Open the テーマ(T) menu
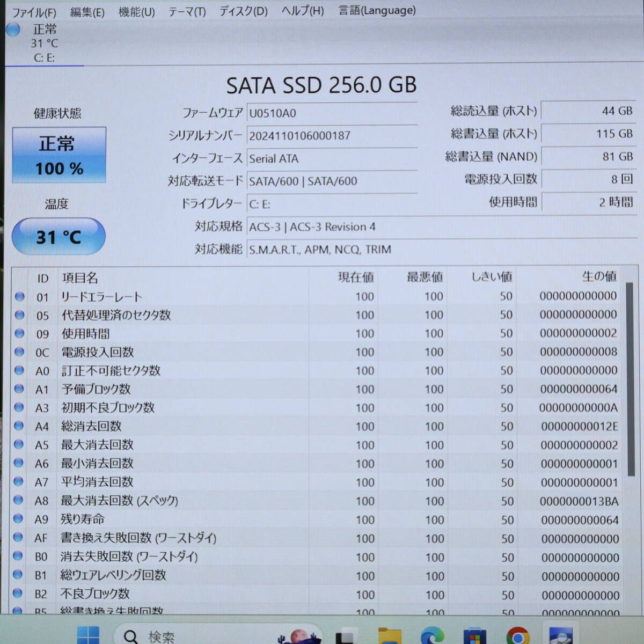 point(187,12)
